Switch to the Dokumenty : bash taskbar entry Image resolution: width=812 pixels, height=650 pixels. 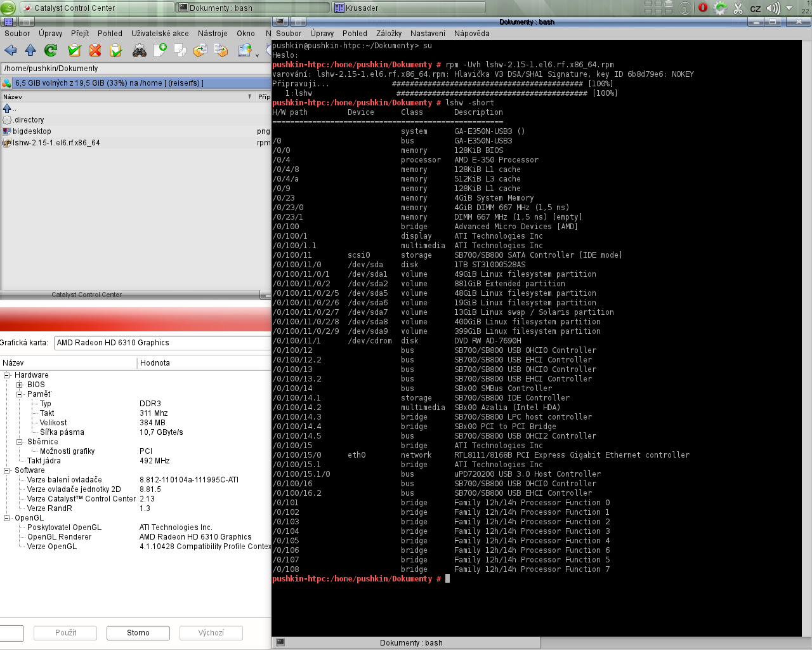click(x=252, y=8)
